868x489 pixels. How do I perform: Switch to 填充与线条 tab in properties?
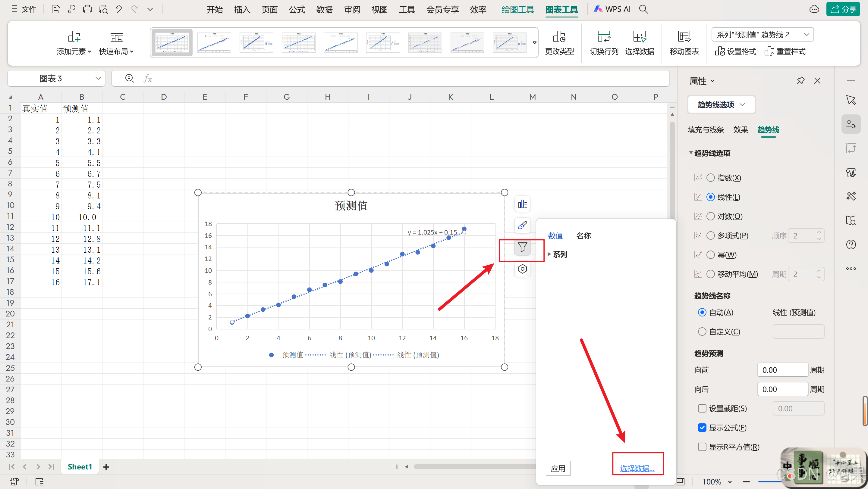706,130
